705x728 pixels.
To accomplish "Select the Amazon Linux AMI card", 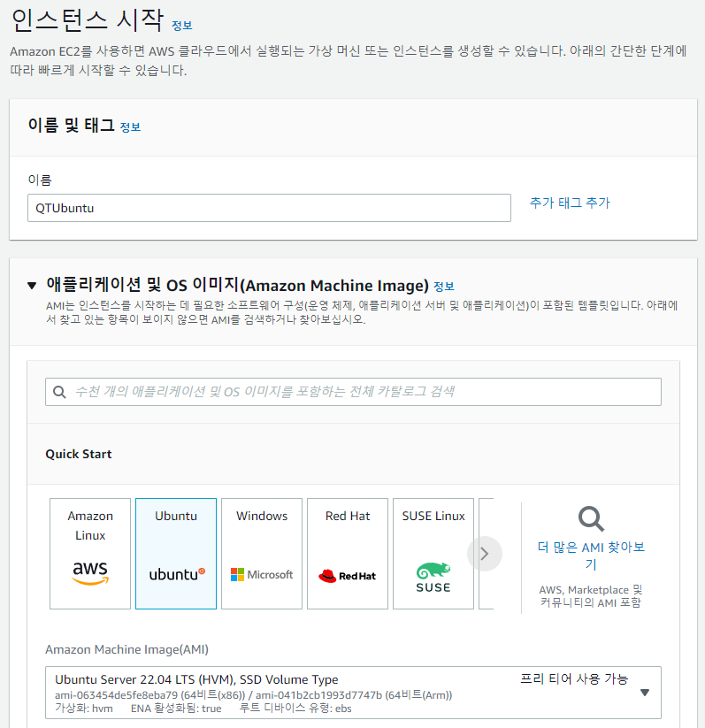I will tap(90, 554).
